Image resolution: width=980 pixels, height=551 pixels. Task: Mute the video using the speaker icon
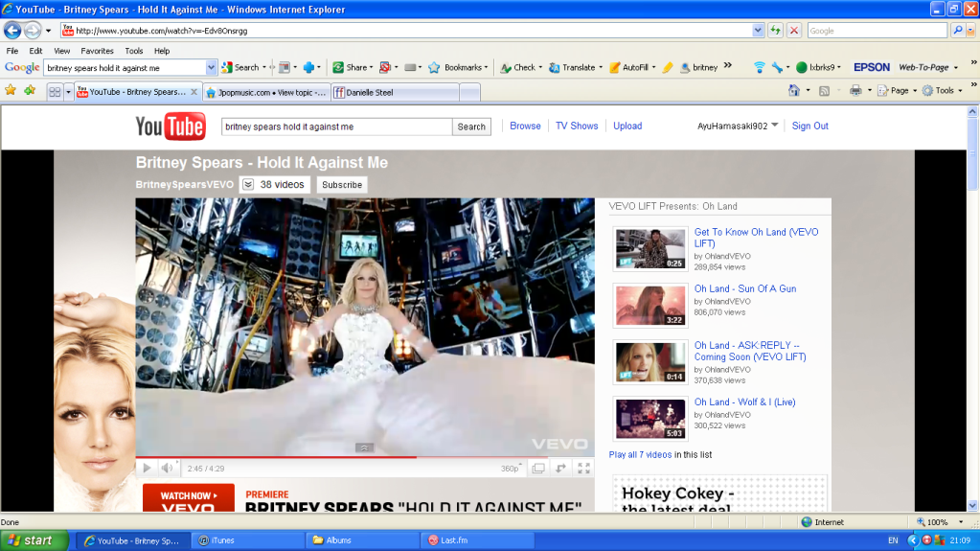[x=167, y=468]
